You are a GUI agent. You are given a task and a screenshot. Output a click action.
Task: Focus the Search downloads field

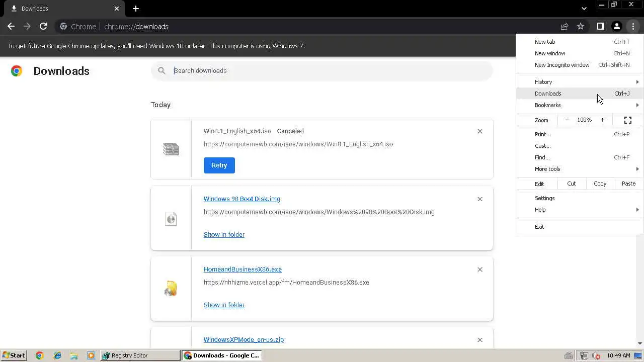point(322,70)
